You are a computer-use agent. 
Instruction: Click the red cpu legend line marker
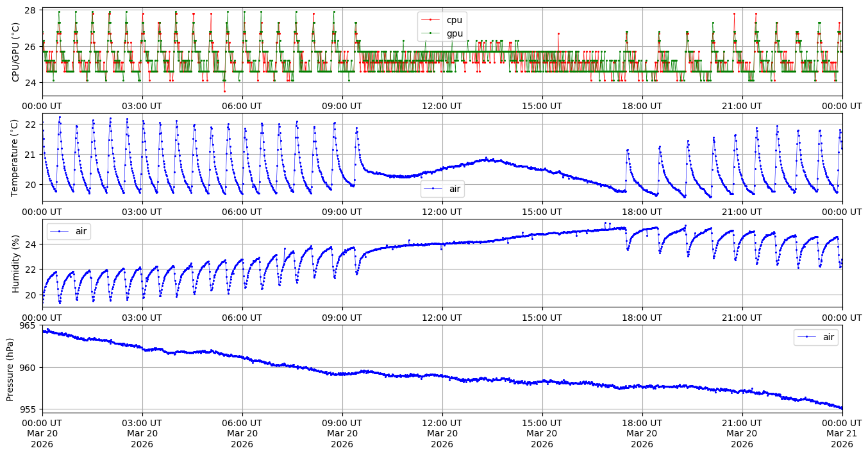(x=431, y=20)
